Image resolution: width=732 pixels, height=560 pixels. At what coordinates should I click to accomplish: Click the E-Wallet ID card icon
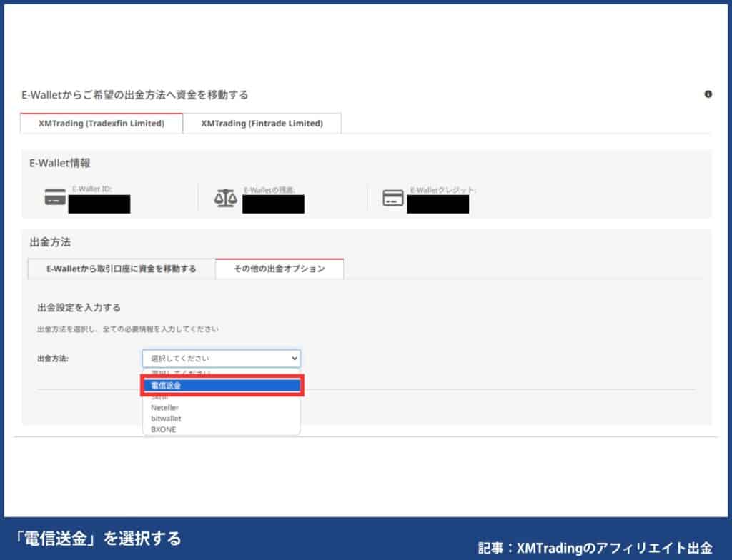click(x=55, y=196)
